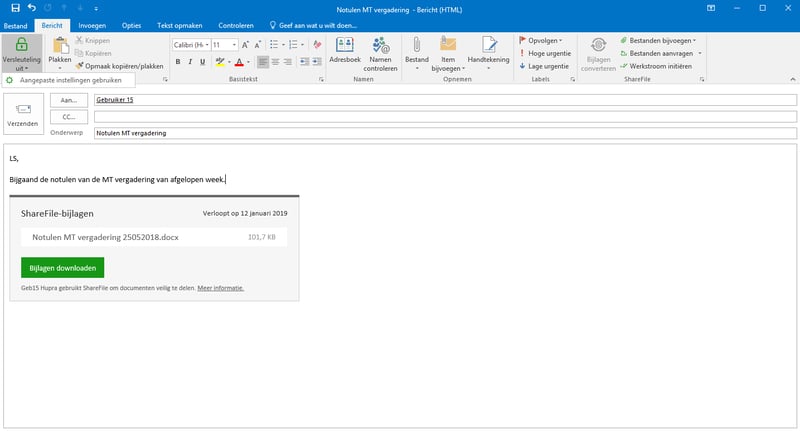This screenshot has height=431, width=800.
Task: Apply the red font color
Action: pos(239,62)
